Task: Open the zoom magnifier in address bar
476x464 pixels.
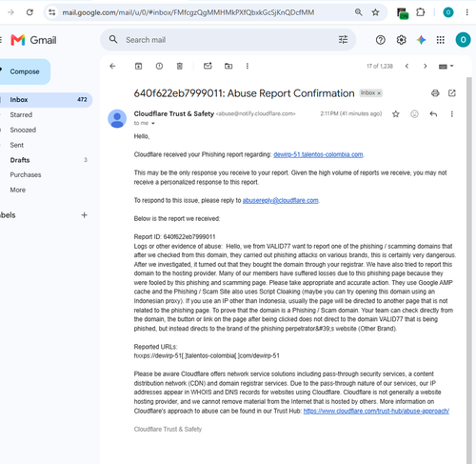Action: 359,12
